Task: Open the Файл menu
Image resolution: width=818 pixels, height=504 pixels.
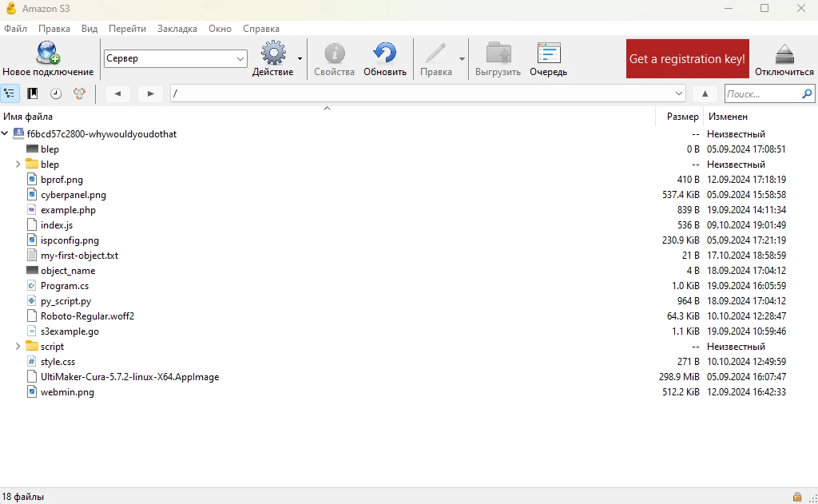Action: pos(15,29)
